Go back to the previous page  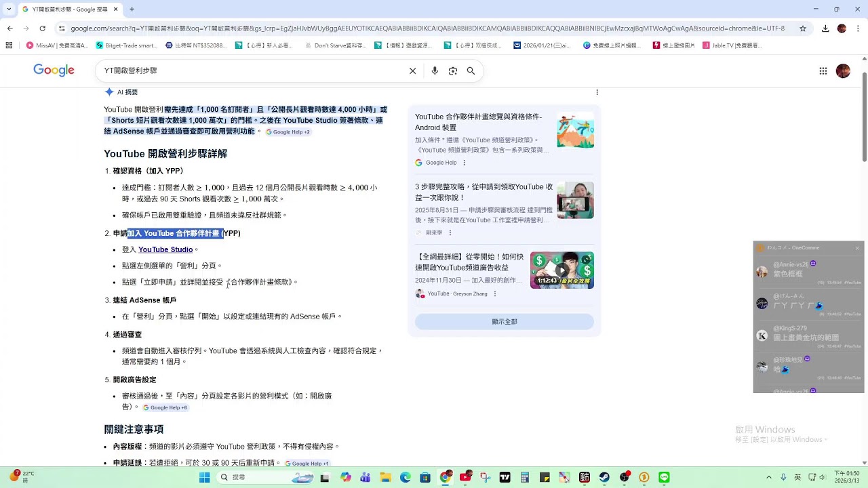(x=9, y=28)
